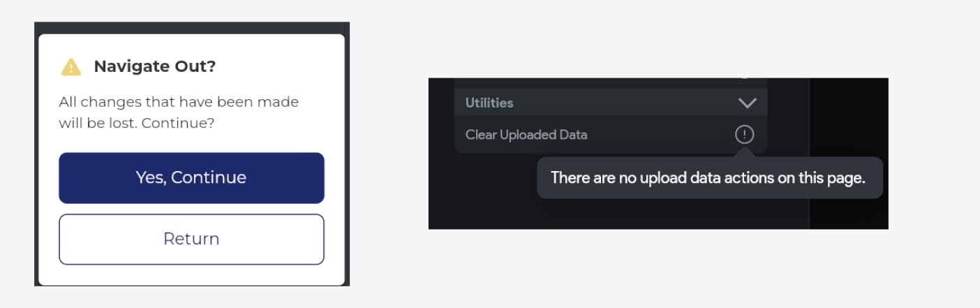Click the white dialog area below Return button
Image resolution: width=980 pixels, height=308 pixels.
click(191, 275)
